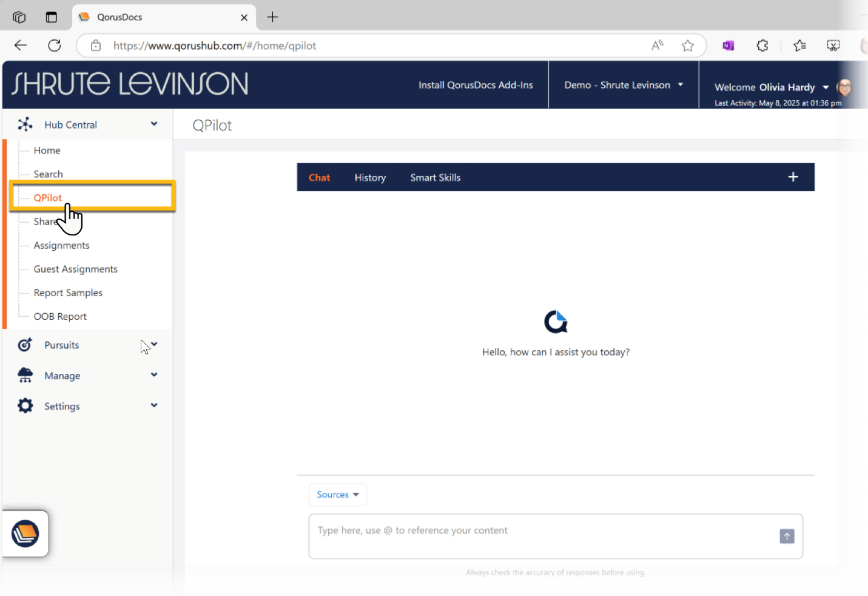
Task: Switch to the Smart Skills tab
Action: point(435,178)
